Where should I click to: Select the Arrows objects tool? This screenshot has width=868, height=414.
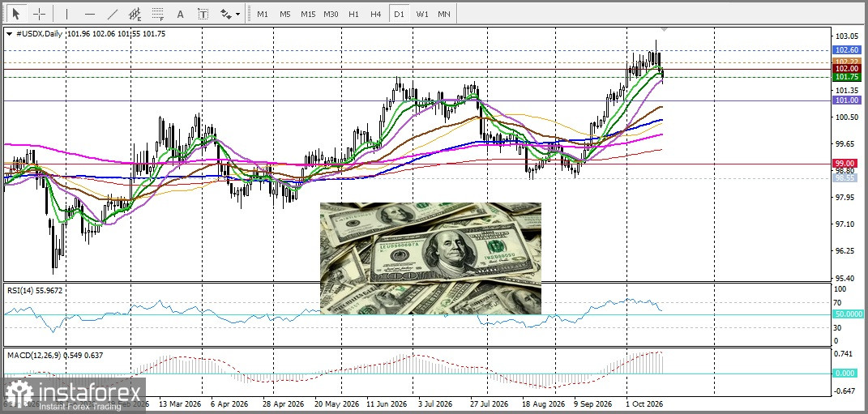tap(225, 14)
